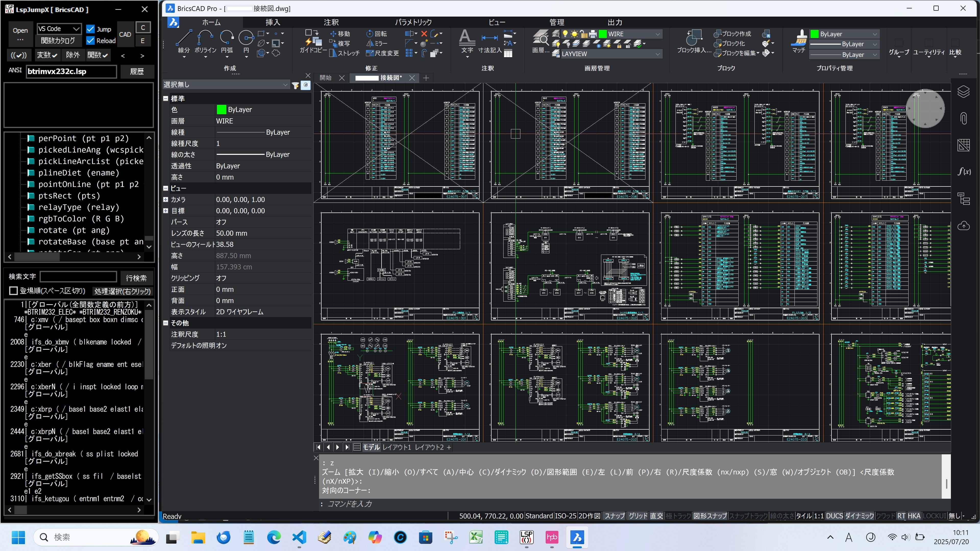
Task: Toggle 図形スナップ in the status bar
Action: coord(710,516)
